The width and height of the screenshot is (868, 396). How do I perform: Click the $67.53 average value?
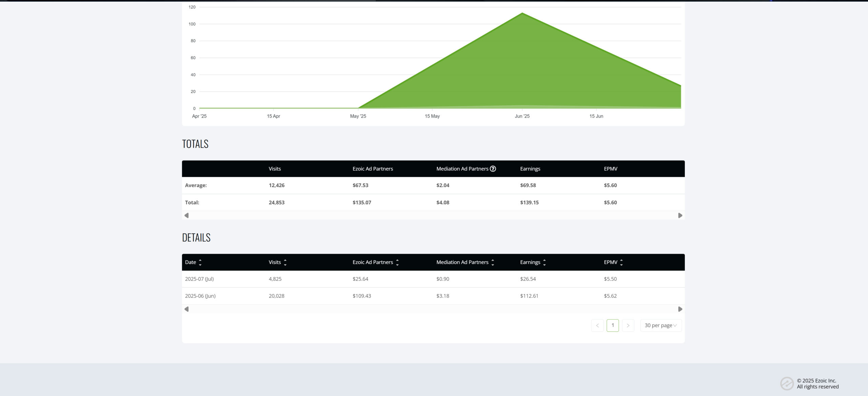click(360, 185)
